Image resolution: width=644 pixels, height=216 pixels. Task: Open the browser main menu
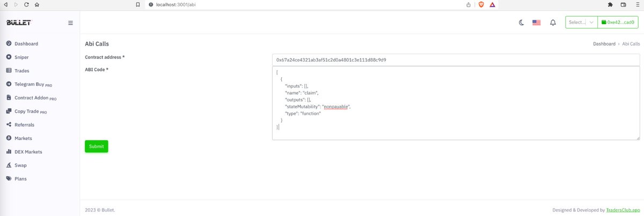tap(636, 4)
